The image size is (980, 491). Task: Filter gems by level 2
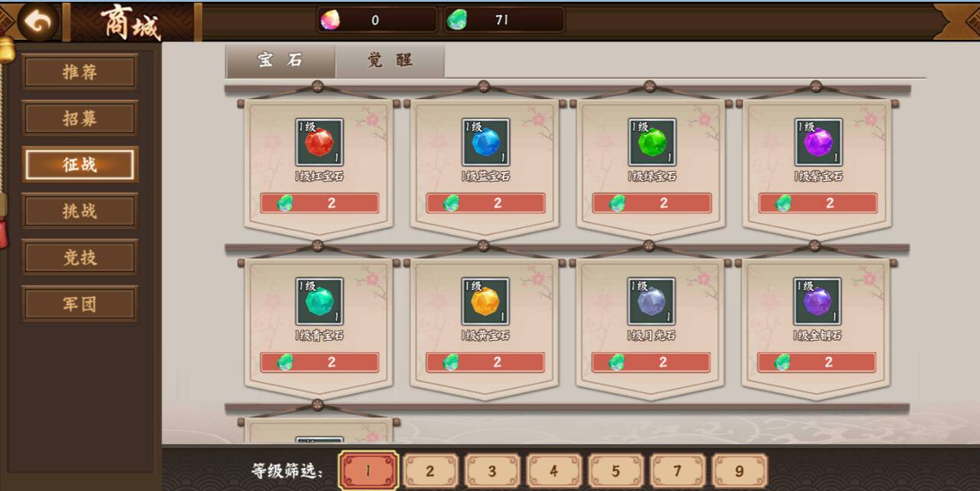coord(430,471)
